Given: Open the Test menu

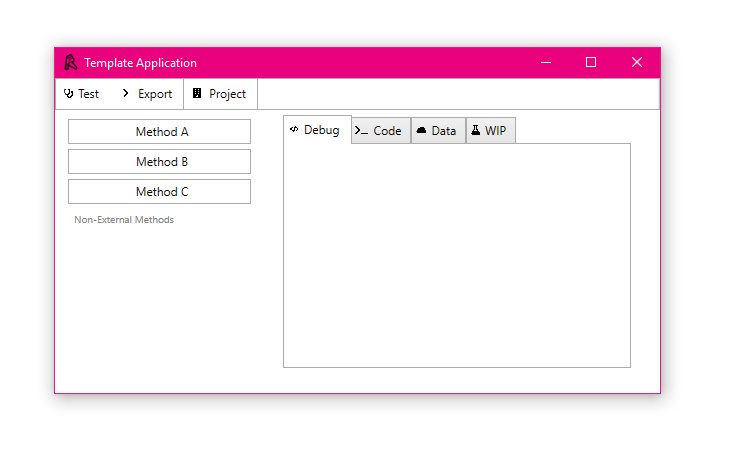Looking at the screenshot, I should 82,94.
